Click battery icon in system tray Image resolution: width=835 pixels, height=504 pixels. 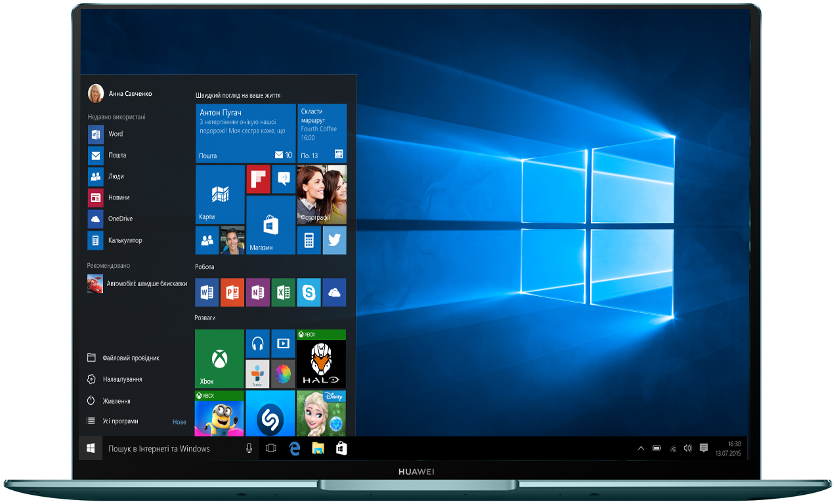[x=656, y=448]
